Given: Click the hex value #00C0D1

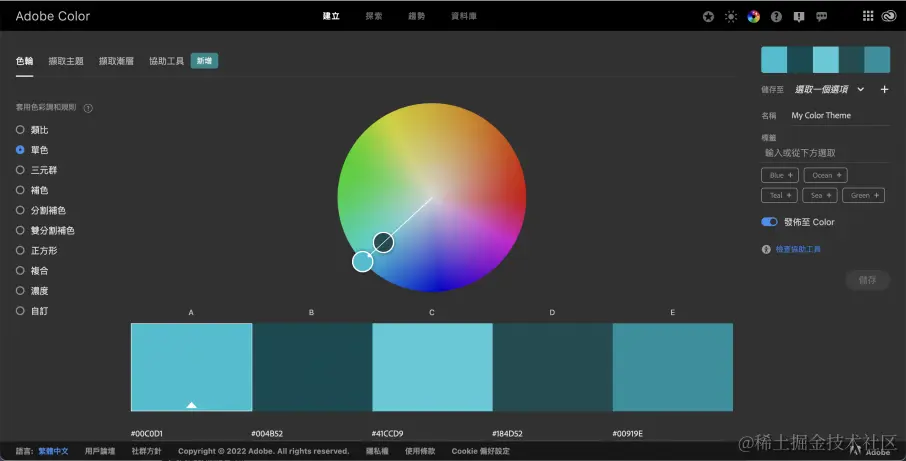Looking at the screenshot, I should click(x=147, y=433).
